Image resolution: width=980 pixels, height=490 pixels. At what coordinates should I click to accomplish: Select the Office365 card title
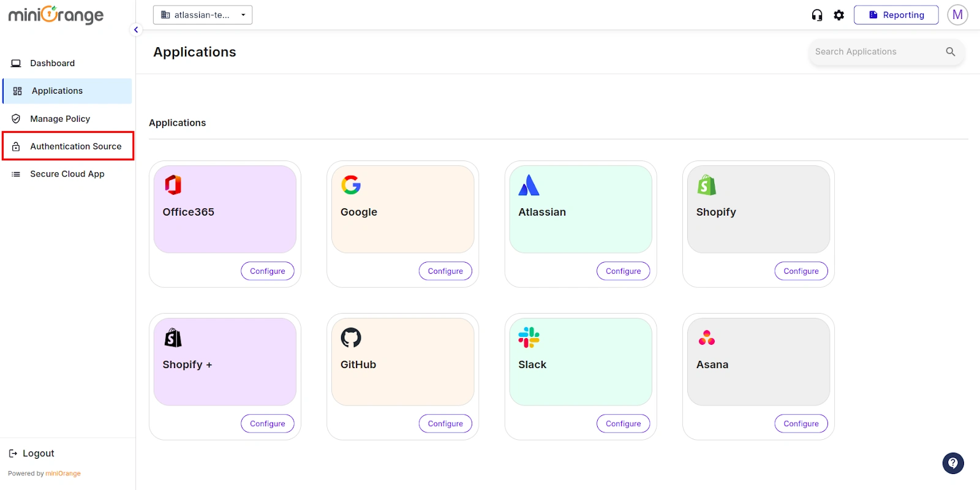coord(189,212)
